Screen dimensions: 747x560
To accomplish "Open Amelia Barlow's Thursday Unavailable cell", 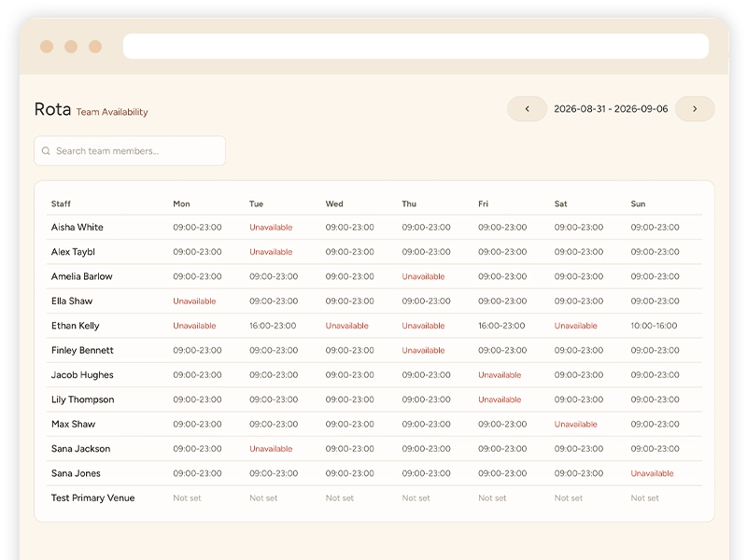I will pyautogui.click(x=423, y=276).
